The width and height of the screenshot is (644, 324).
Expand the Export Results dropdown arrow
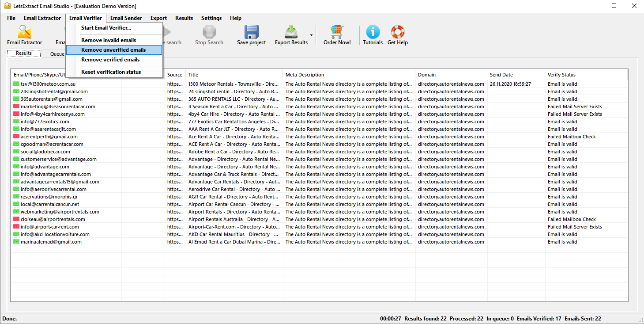pyautogui.click(x=311, y=35)
